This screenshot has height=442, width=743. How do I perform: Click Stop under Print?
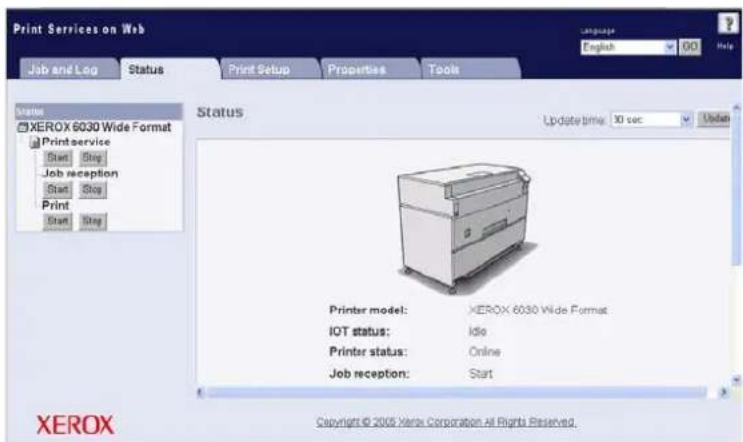(x=92, y=221)
